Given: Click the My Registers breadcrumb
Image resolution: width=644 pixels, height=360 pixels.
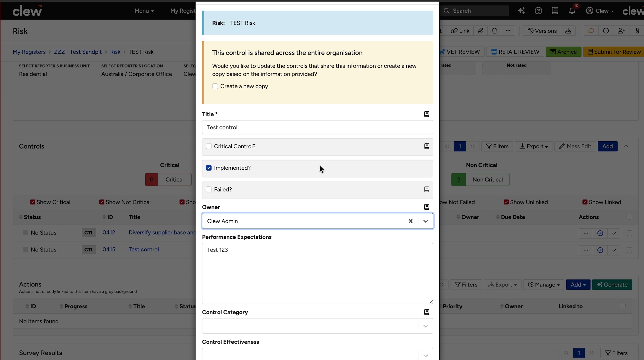Looking at the screenshot, I should [29, 52].
